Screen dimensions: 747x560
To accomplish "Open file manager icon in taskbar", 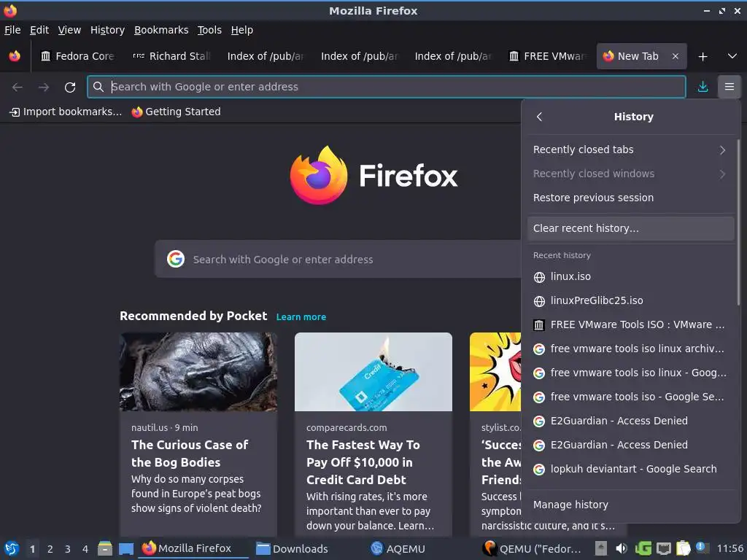I will (105, 548).
